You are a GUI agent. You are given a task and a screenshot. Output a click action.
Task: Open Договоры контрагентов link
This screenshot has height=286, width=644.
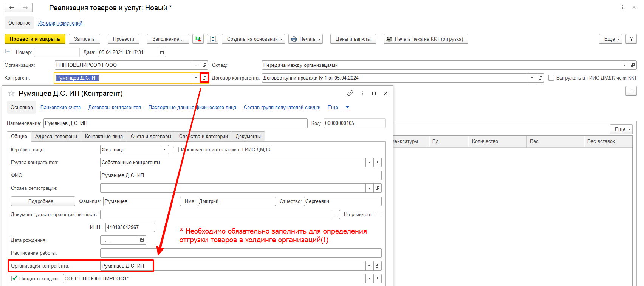(x=115, y=107)
